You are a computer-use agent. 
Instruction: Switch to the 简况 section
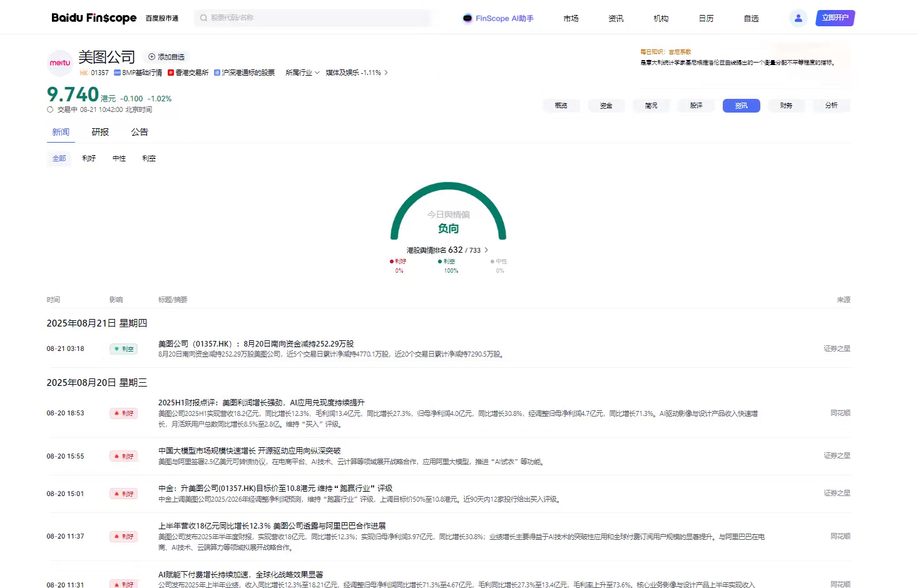(x=651, y=106)
